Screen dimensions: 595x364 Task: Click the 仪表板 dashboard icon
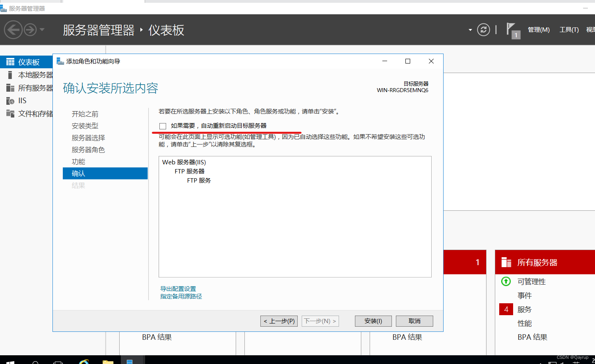[10, 62]
